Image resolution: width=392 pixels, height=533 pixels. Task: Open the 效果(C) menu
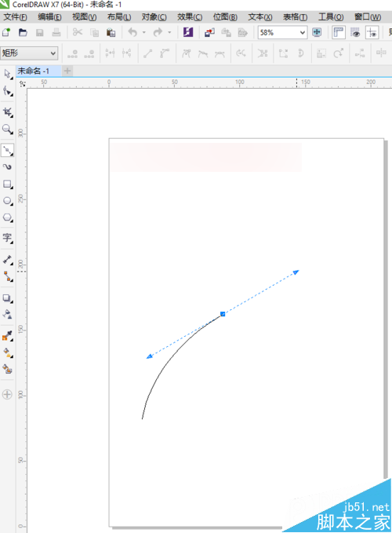tap(190, 17)
